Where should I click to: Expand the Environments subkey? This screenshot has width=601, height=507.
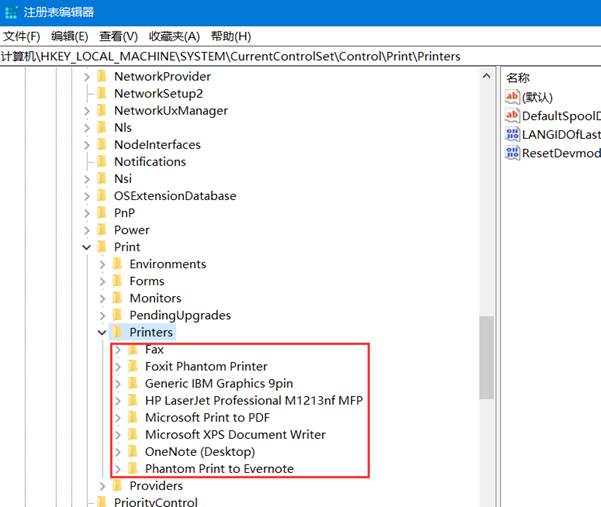pyautogui.click(x=102, y=264)
